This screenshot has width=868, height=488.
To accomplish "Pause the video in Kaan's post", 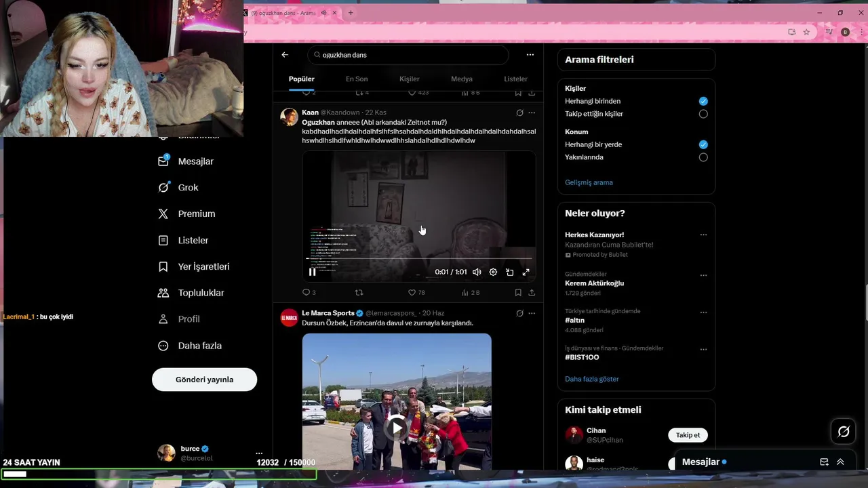I will point(312,272).
